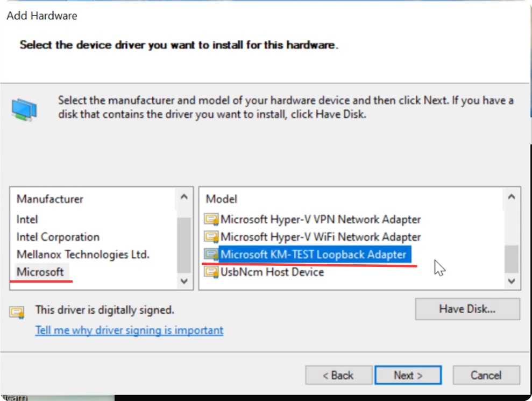Select Intel Corporation manufacturer
532x401 pixels.
pyautogui.click(x=58, y=237)
